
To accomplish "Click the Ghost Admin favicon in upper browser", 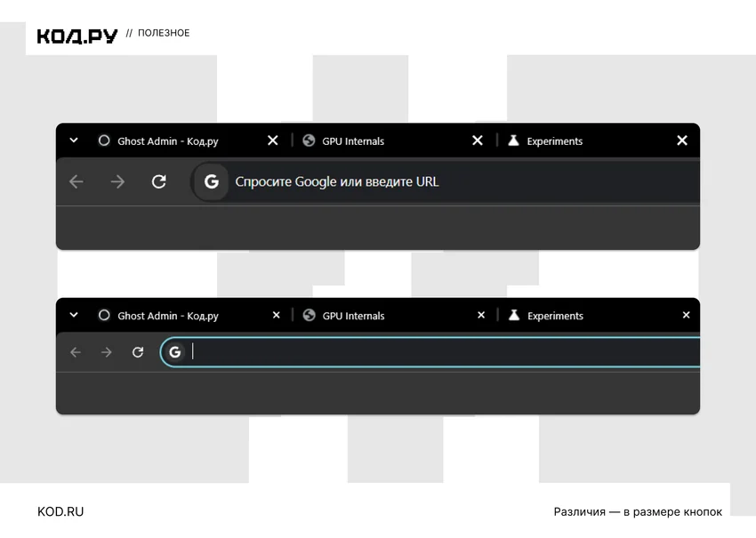I will click(104, 141).
